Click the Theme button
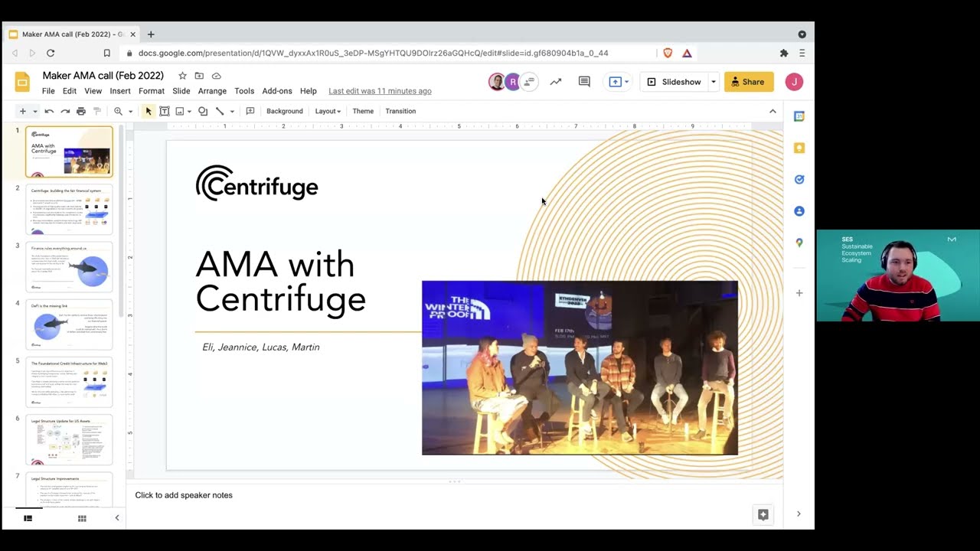Screen dimensions: 980x551 (x=363, y=111)
